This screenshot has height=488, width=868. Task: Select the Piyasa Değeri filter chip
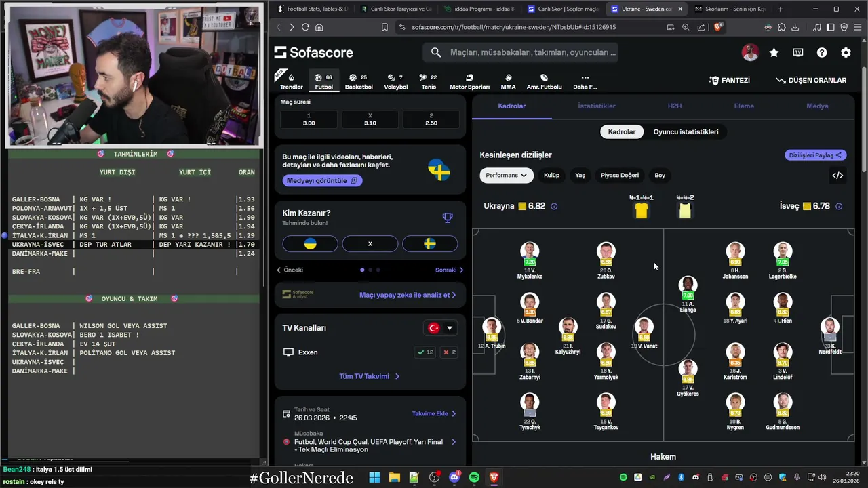tap(620, 176)
